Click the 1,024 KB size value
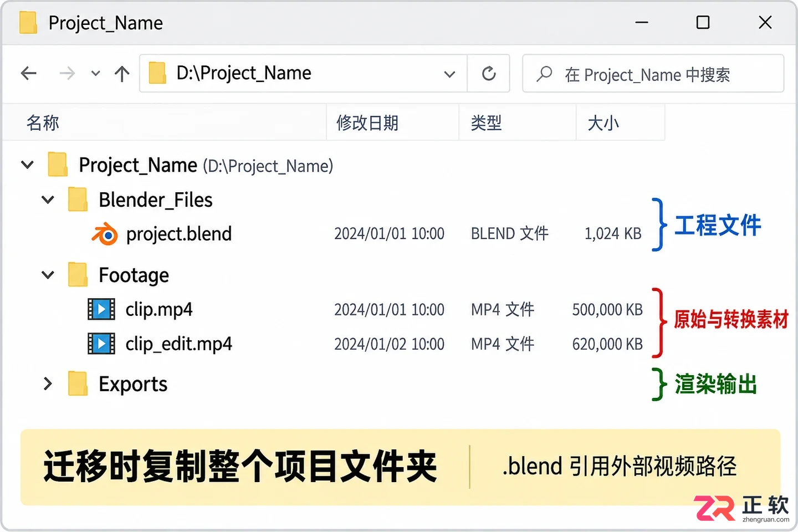Screen dimensions: 798x532 coord(613,234)
